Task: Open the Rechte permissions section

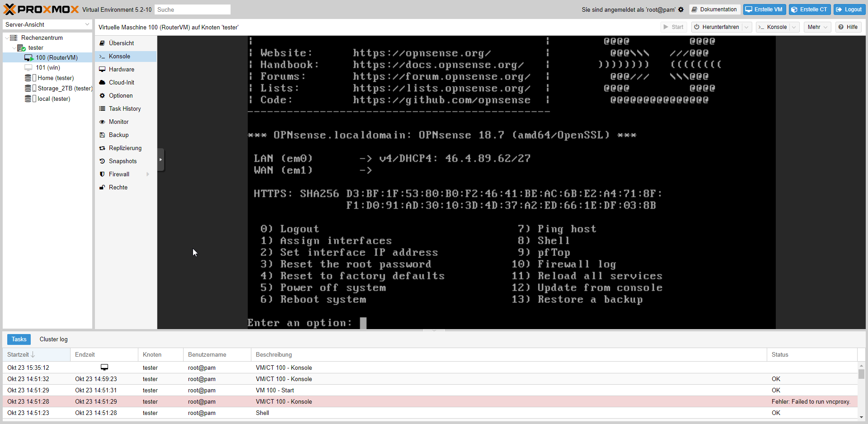Action: tap(118, 188)
